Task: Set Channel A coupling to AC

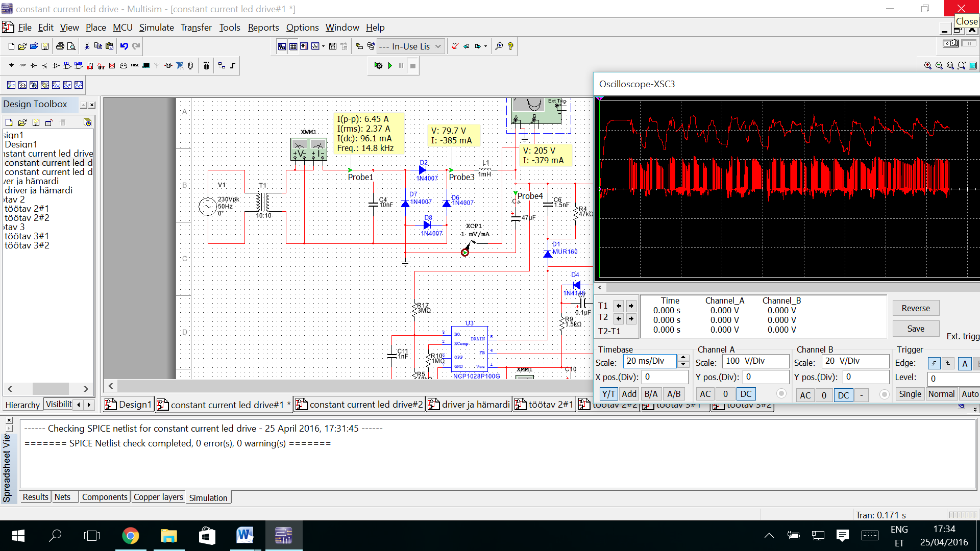Action: click(705, 394)
